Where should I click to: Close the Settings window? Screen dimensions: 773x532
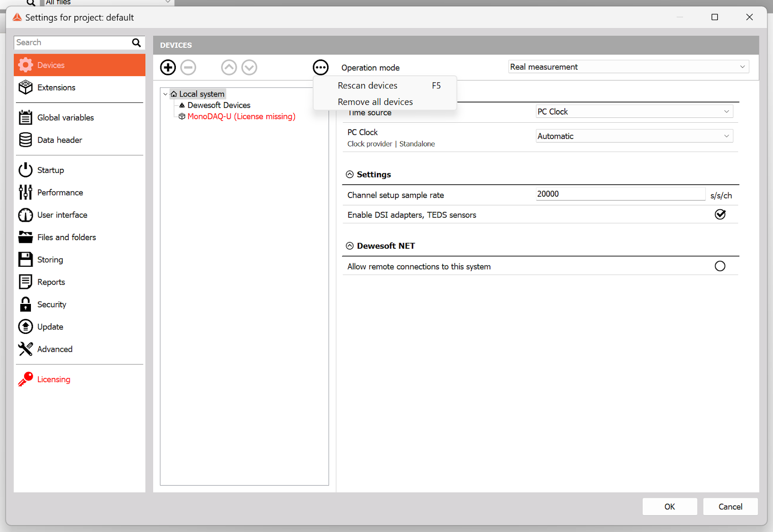(749, 17)
